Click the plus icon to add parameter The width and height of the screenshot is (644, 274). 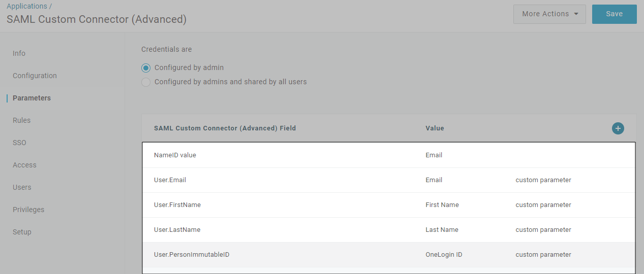[x=618, y=128]
